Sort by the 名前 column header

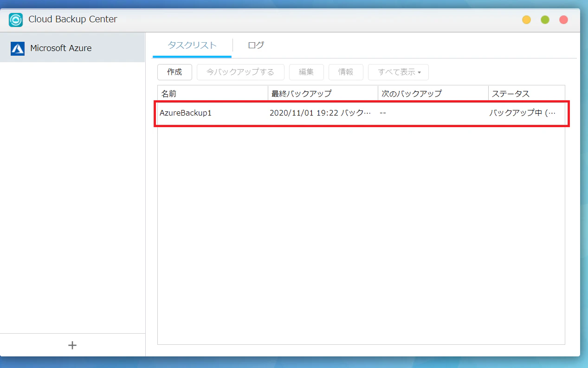click(213, 93)
